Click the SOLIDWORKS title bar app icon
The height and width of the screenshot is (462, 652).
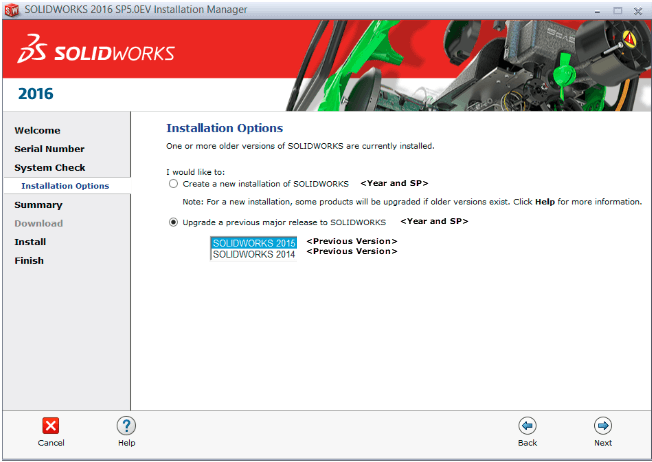pos(12,10)
